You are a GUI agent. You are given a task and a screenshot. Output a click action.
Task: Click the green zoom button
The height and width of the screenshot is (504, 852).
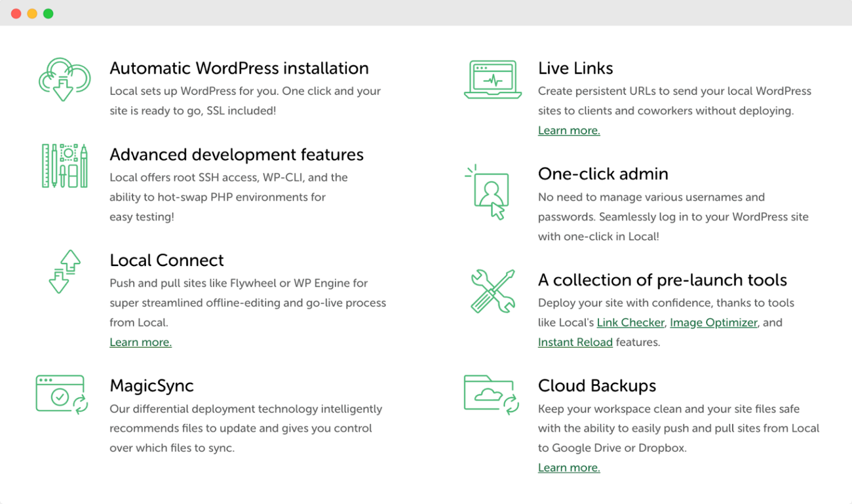[x=48, y=13]
